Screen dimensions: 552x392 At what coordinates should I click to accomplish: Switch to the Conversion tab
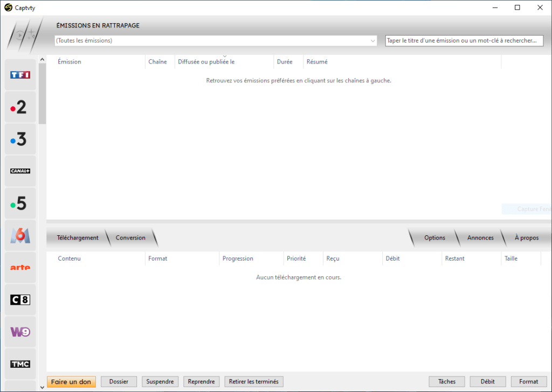(130, 237)
